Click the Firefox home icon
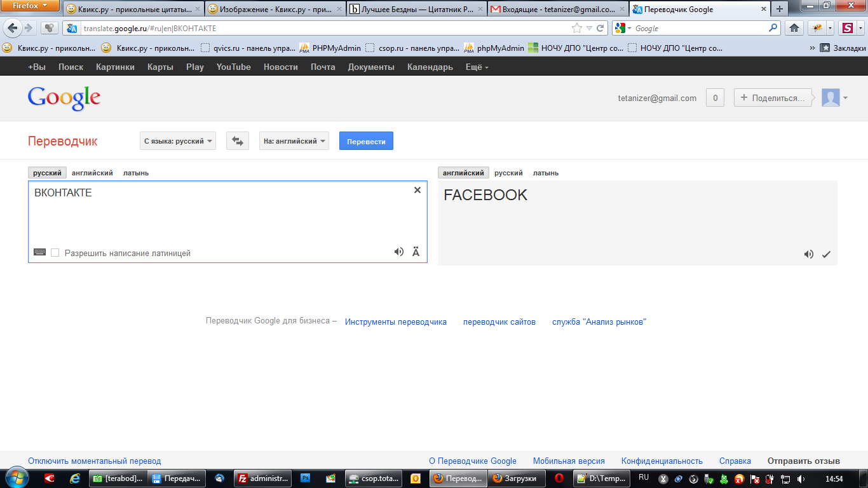The image size is (868, 488). click(793, 28)
